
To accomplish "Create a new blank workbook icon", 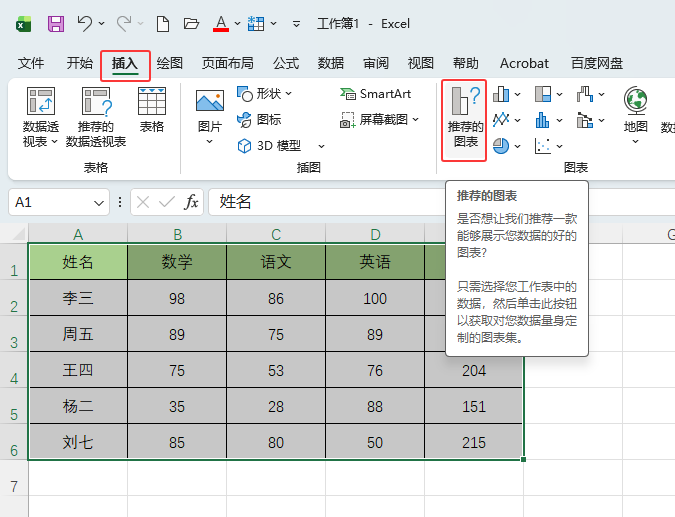I will (163, 24).
